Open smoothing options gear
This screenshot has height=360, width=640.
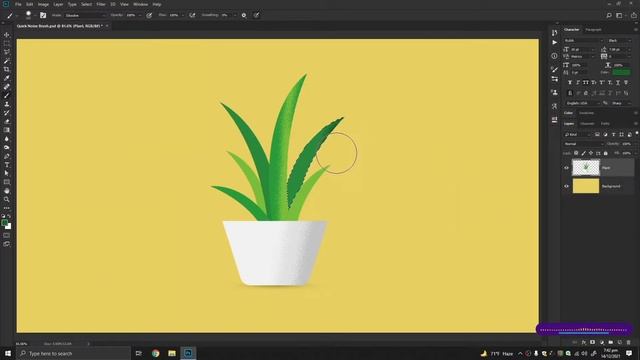click(x=244, y=15)
